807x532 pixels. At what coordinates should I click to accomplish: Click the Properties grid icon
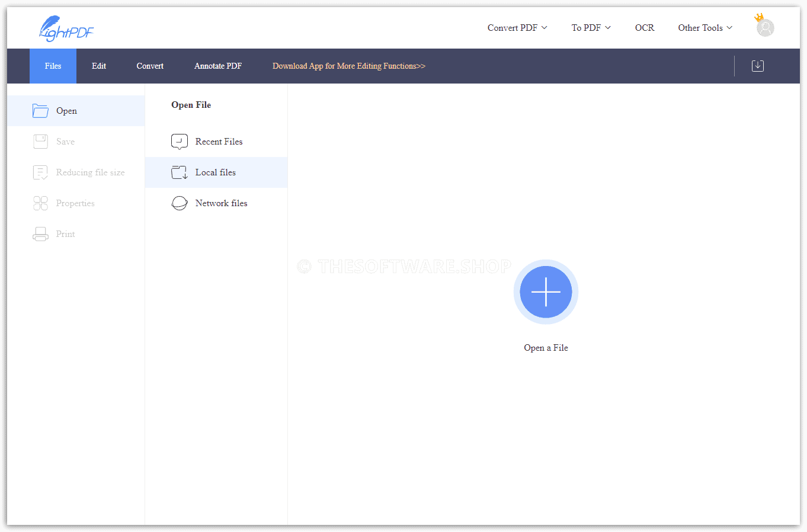click(40, 203)
